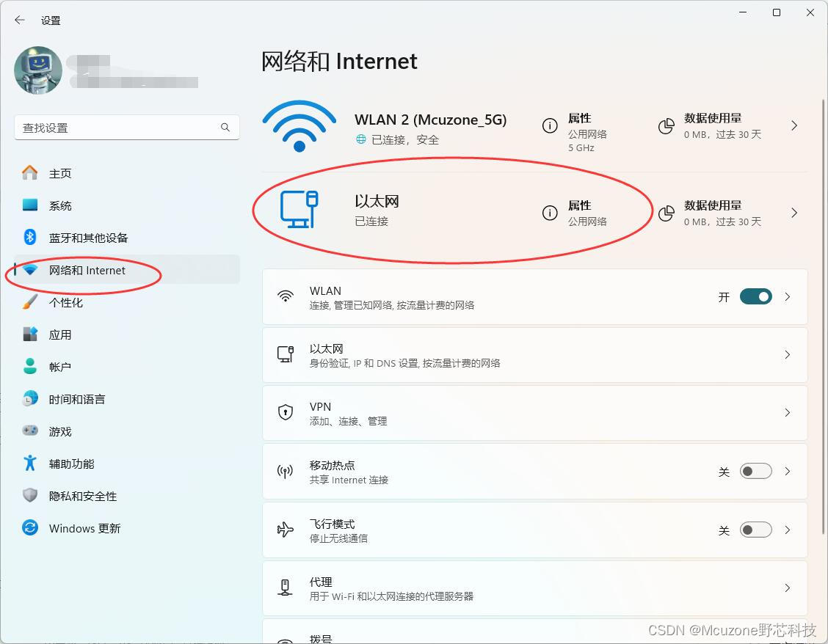The height and width of the screenshot is (644, 828).
Task: Expand the 移动热点 row chevron
Action: pos(788,472)
